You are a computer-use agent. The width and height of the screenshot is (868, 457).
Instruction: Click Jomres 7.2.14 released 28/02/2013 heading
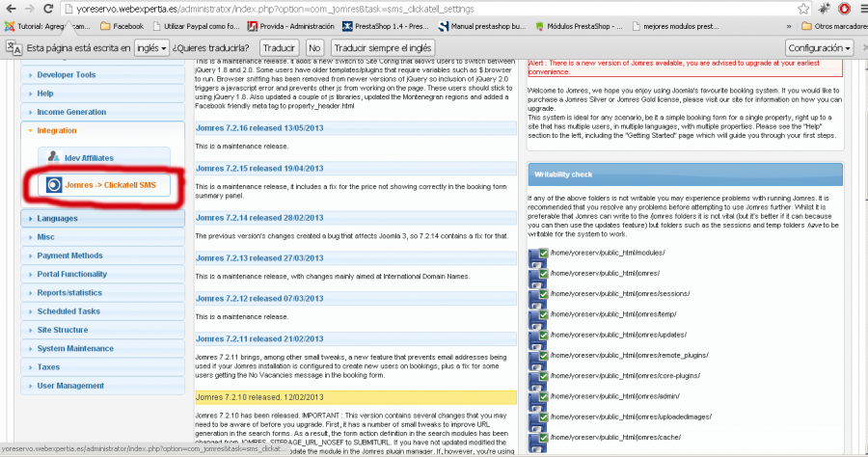[x=355, y=218]
